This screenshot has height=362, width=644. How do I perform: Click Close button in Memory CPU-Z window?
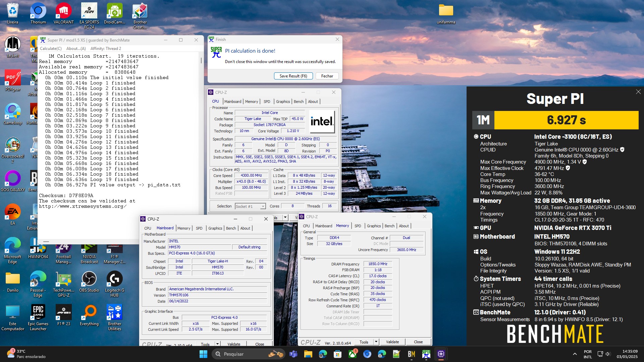[x=418, y=342]
